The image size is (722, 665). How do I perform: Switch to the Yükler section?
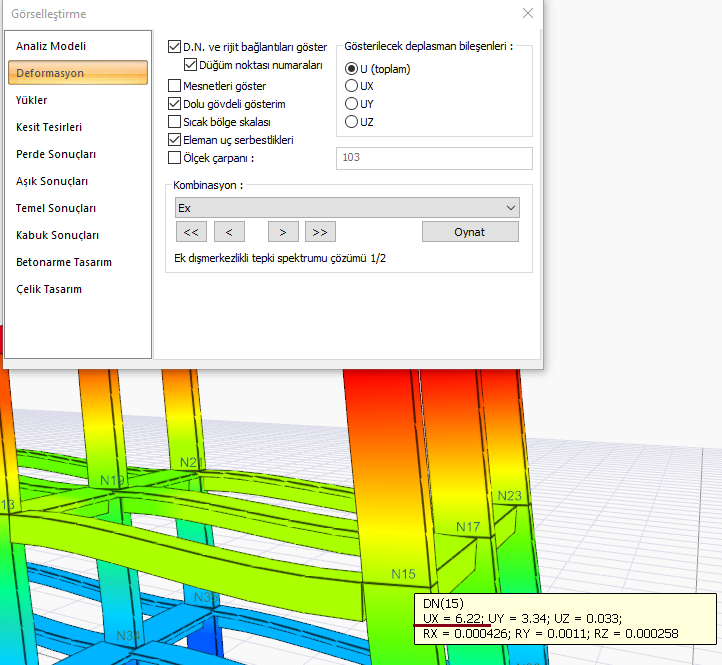point(32,100)
